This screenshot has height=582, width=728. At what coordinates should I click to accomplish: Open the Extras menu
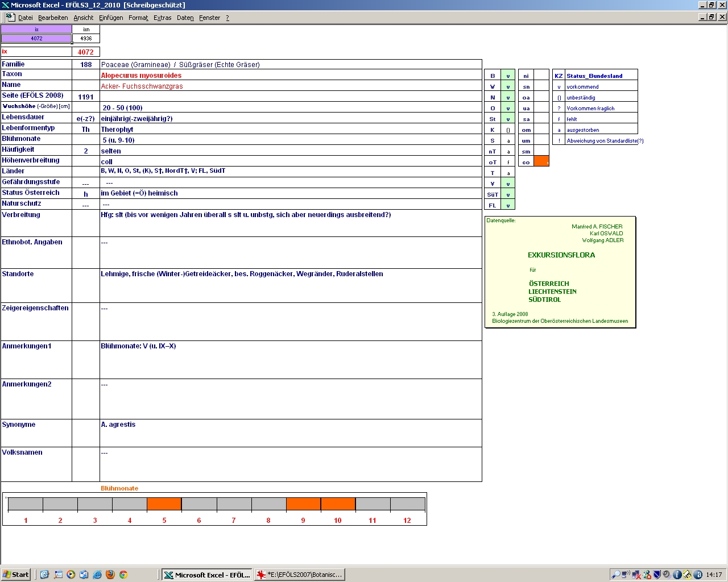(162, 18)
